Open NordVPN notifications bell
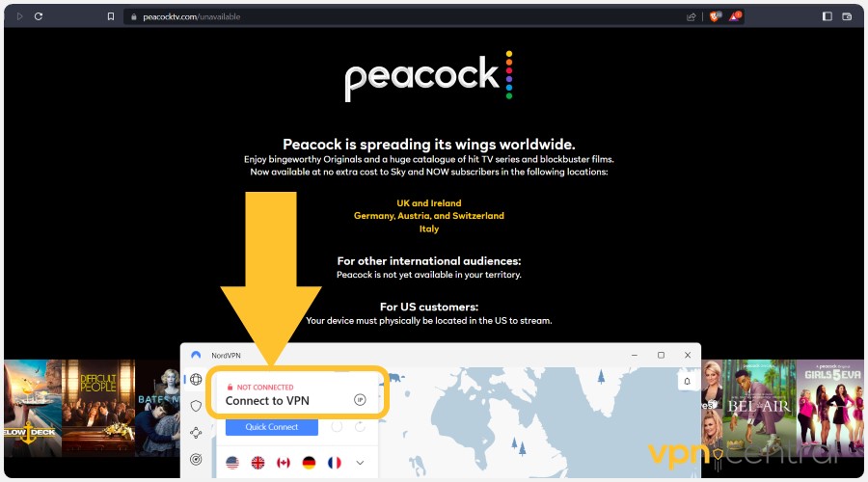Image resolution: width=868 pixels, height=482 pixels. pyautogui.click(x=687, y=382)
